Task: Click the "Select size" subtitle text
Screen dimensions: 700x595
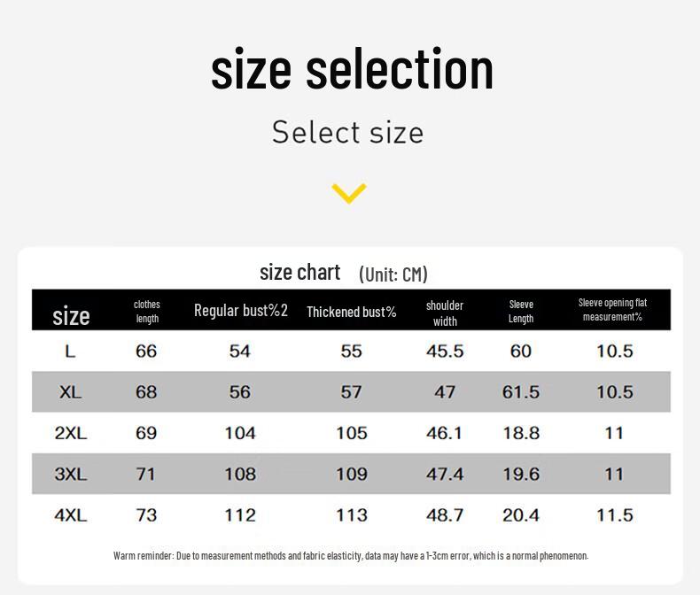Action: [x=347, y=133]
